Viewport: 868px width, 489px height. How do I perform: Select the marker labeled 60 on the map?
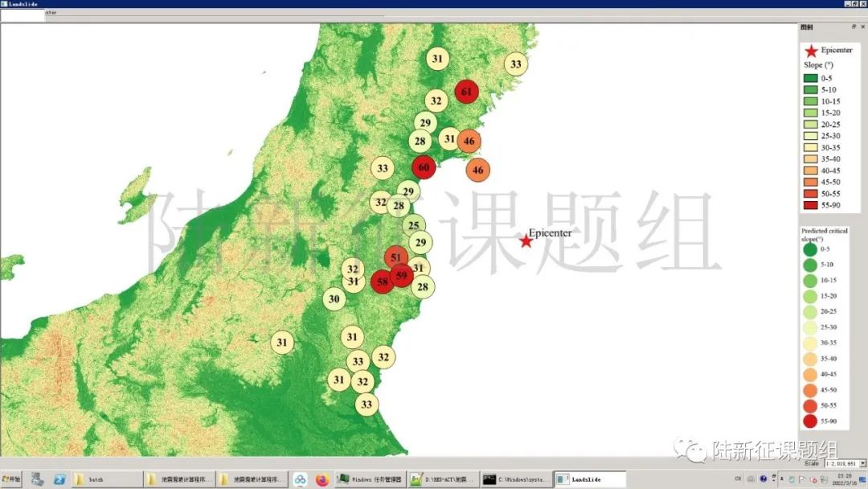[424, 167]
